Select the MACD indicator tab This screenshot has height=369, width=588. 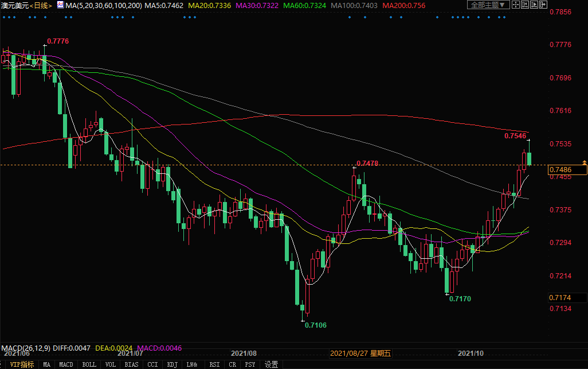click(66, 364)
